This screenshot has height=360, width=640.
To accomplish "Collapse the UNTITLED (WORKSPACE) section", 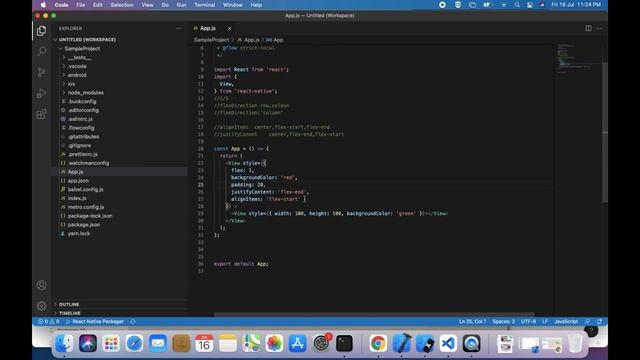I will (x=87, y=40).
